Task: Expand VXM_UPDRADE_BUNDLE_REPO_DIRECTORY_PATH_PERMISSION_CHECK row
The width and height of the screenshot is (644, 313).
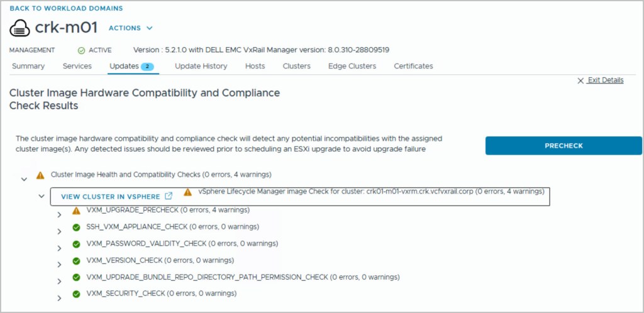Action: coord(59,281)
